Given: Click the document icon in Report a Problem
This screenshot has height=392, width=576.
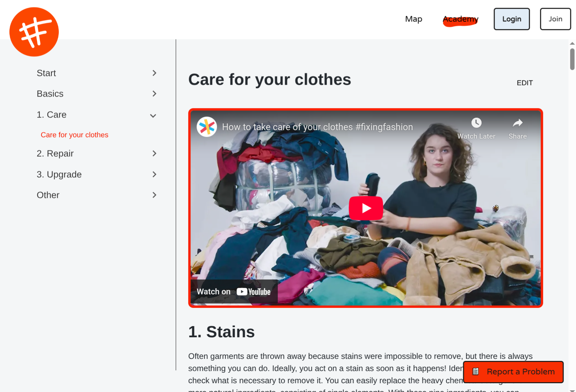Looking at the screenshot, I should (x=475, y=372).
